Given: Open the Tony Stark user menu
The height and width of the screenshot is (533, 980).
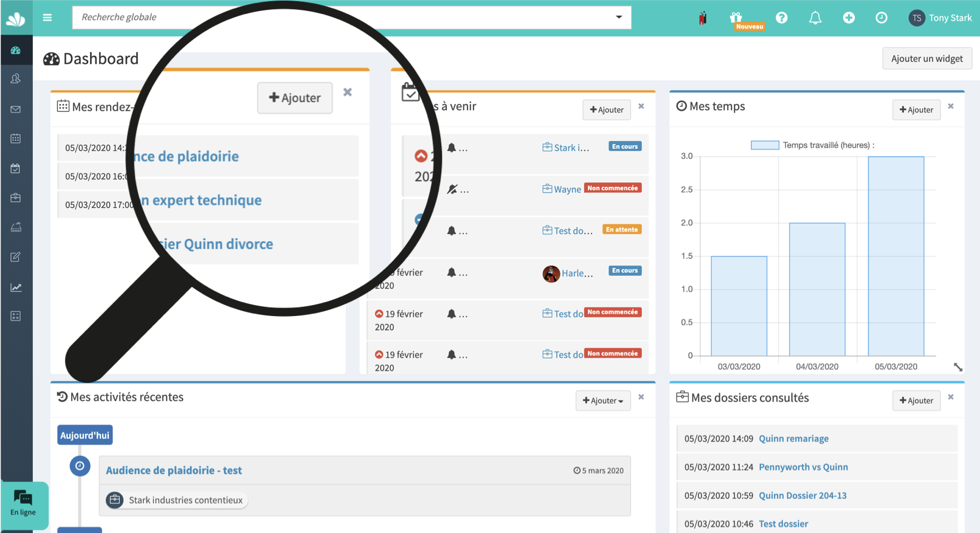Looking at the screenshot, I should pyautogui.click(x=940, y=18).
